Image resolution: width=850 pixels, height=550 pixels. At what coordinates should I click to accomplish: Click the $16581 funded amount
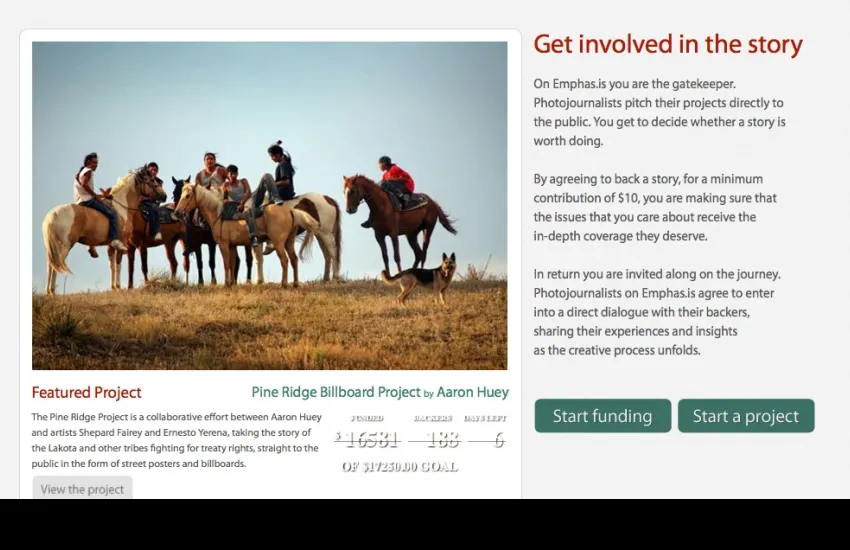[x=367, y=439]
